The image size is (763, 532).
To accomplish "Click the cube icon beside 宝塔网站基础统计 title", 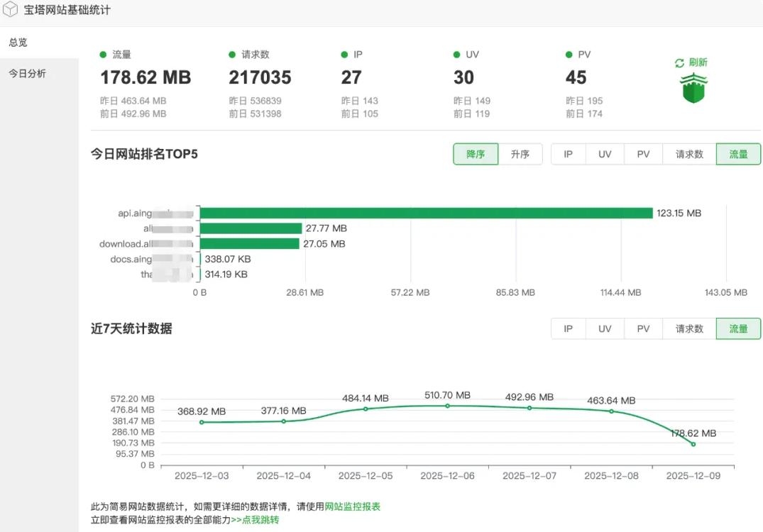I will pos(12,11).
